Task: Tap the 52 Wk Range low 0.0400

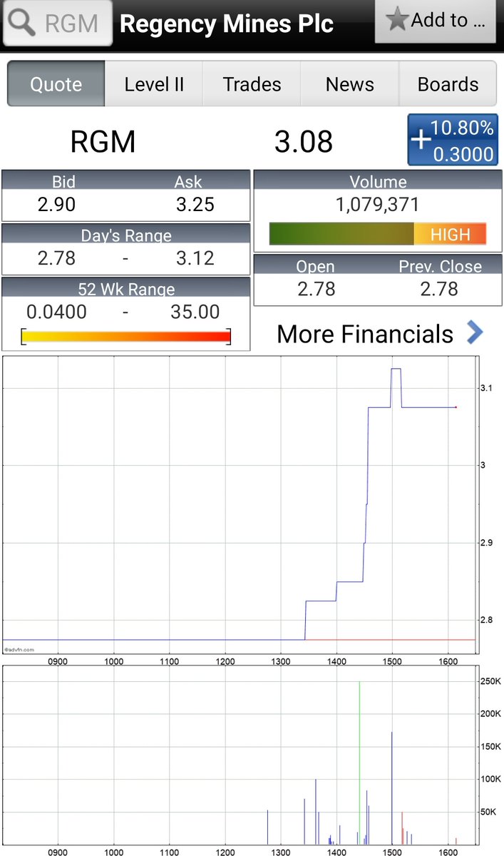Action: [x=57, y=312]
